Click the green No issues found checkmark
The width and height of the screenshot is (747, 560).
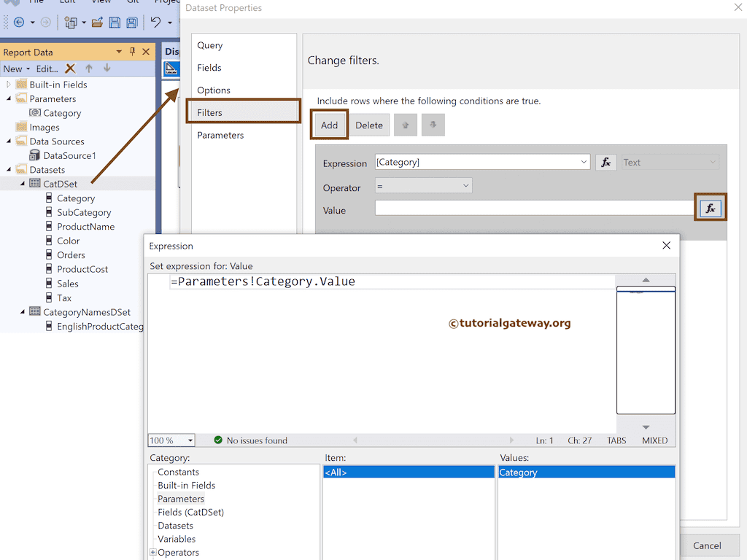pos(219,440)
